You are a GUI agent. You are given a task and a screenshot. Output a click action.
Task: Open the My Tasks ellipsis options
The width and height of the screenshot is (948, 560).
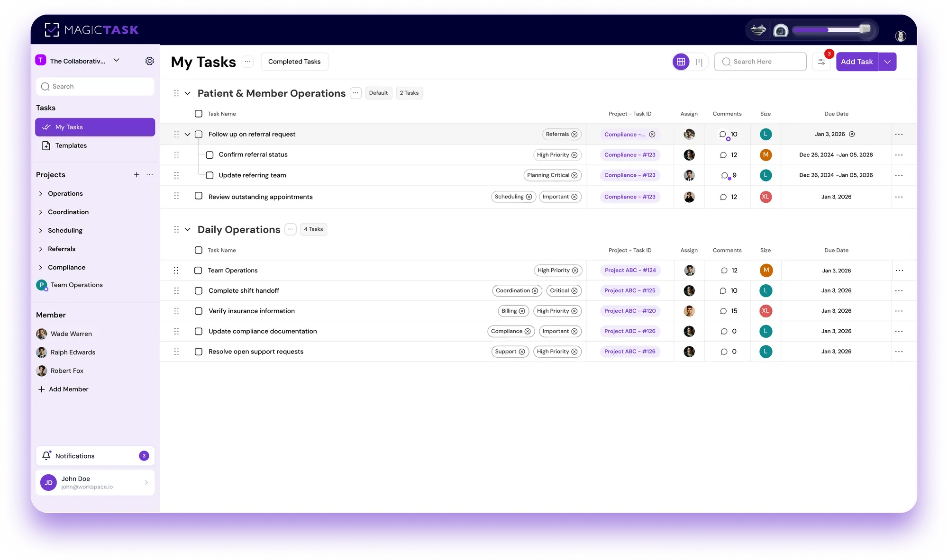[247, 62]
